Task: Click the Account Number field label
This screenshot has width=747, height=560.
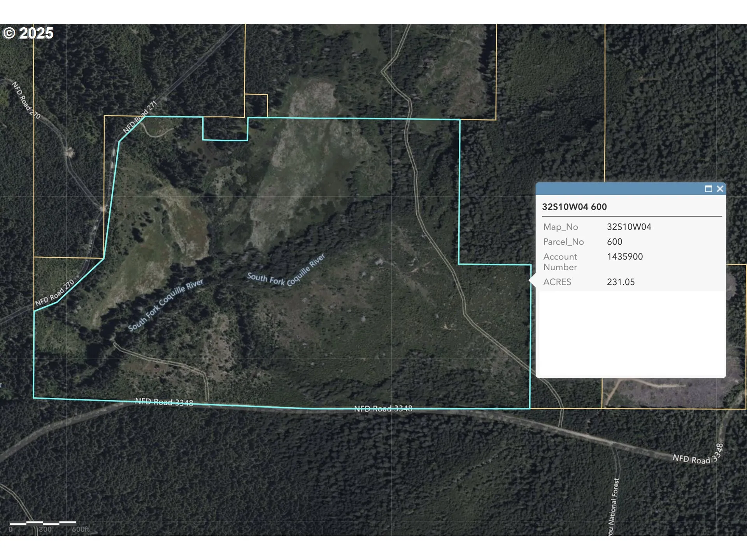Action: click(560, 262)
